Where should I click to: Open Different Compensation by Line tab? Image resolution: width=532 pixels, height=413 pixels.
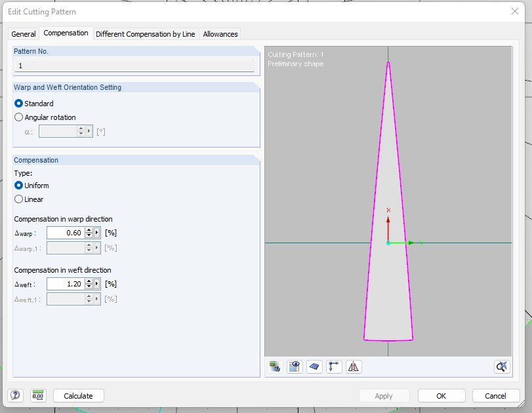(146, 34)
